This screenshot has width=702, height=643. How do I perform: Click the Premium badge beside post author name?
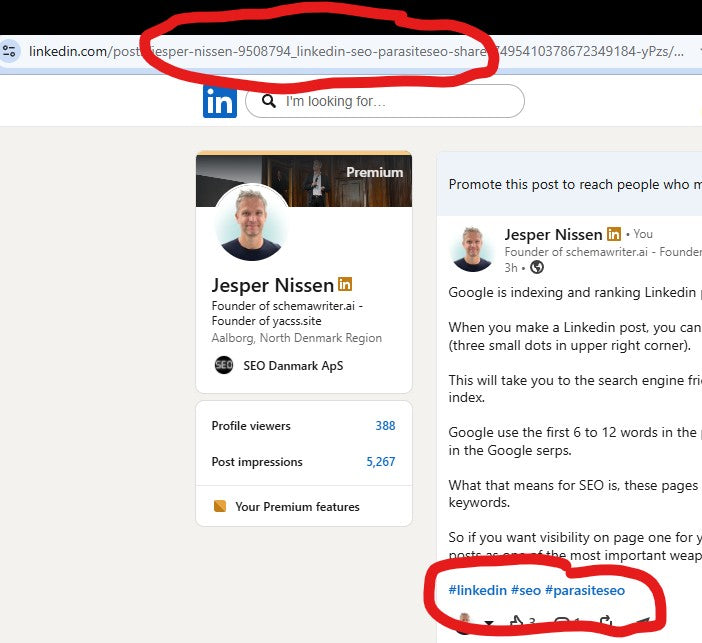point(614,234)
